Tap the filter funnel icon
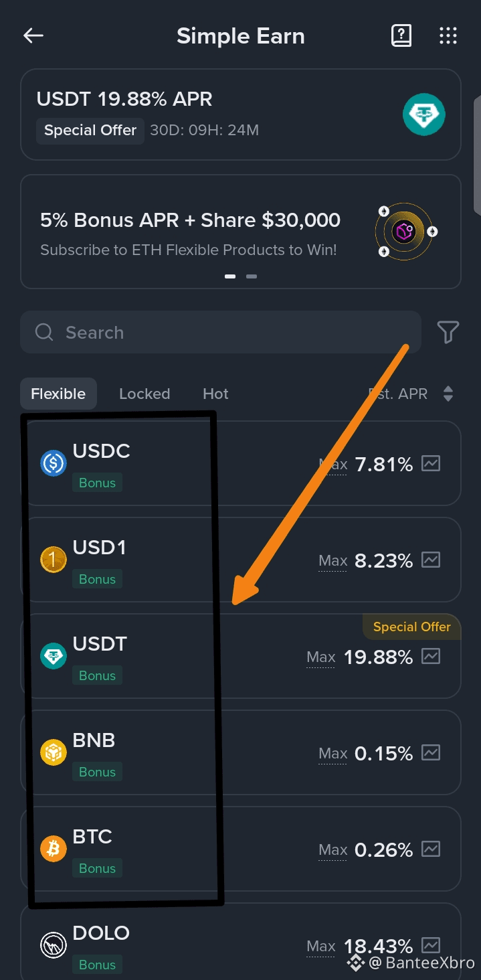The image size is (481, 980). click(x=448, y=332)
